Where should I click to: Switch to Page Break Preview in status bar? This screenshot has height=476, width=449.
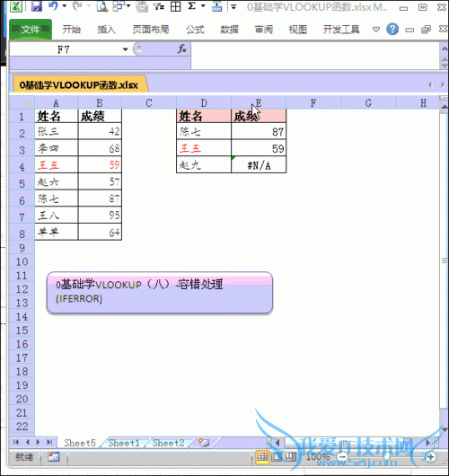[291, 456]
